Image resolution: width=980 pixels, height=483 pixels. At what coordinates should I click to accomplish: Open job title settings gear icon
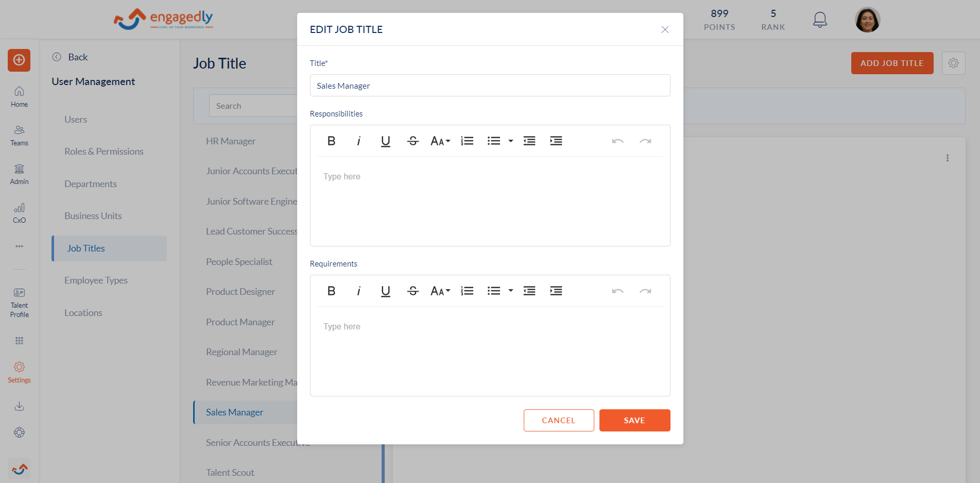point(953,63)
